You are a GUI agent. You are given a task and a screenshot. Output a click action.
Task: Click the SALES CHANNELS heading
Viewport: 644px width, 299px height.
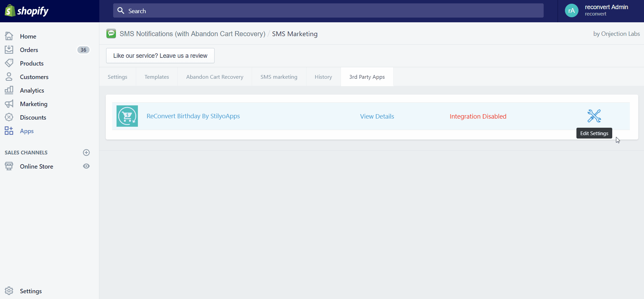(26, 152)
